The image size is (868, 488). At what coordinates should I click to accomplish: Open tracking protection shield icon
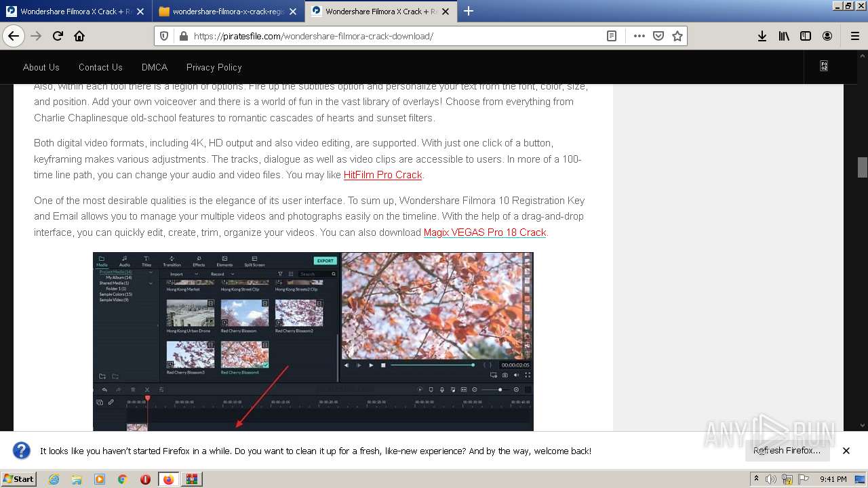coord(165,36)
